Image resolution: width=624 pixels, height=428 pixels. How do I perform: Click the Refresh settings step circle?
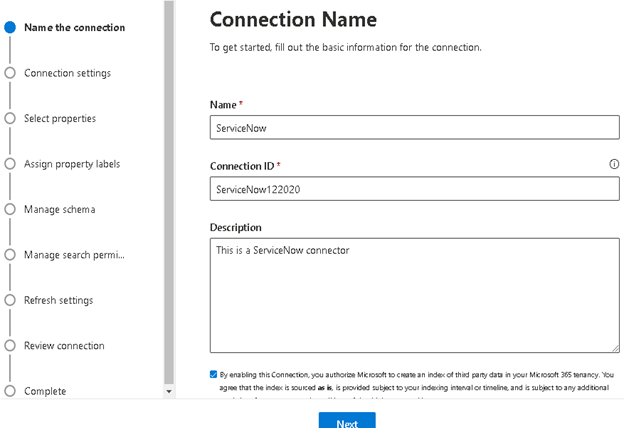(x=10, y=300)
